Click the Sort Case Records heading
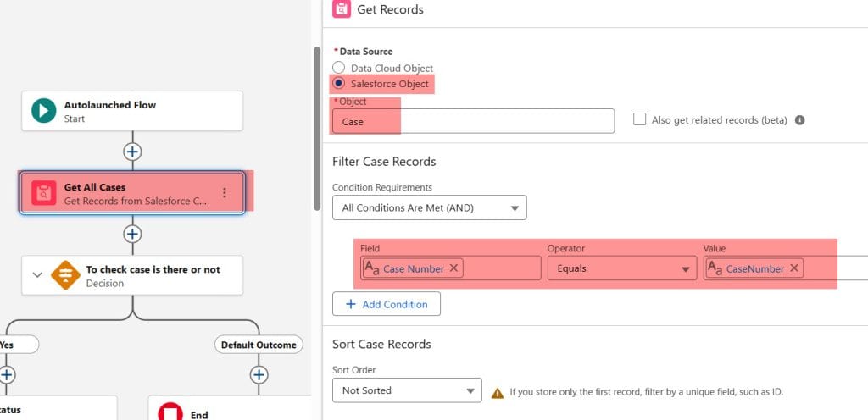This screenshot has height=420, width=868. (381, 344)
